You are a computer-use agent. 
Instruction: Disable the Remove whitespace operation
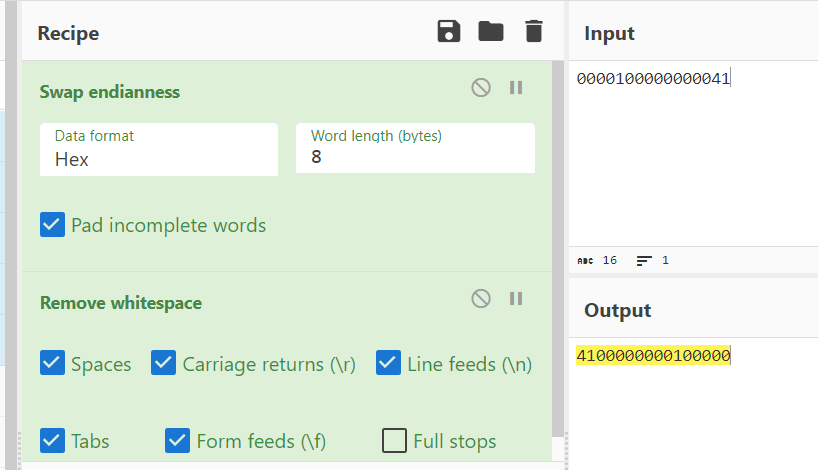(481, 298)
